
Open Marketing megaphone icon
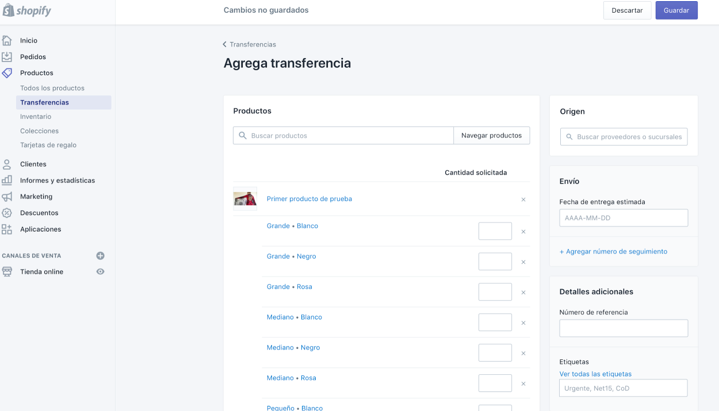[7, 197]
